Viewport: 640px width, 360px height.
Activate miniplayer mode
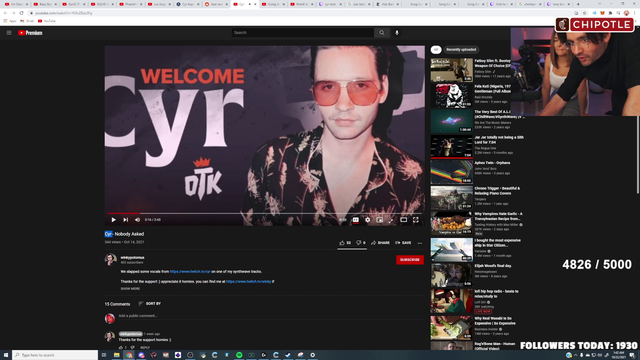click(380, 220)
